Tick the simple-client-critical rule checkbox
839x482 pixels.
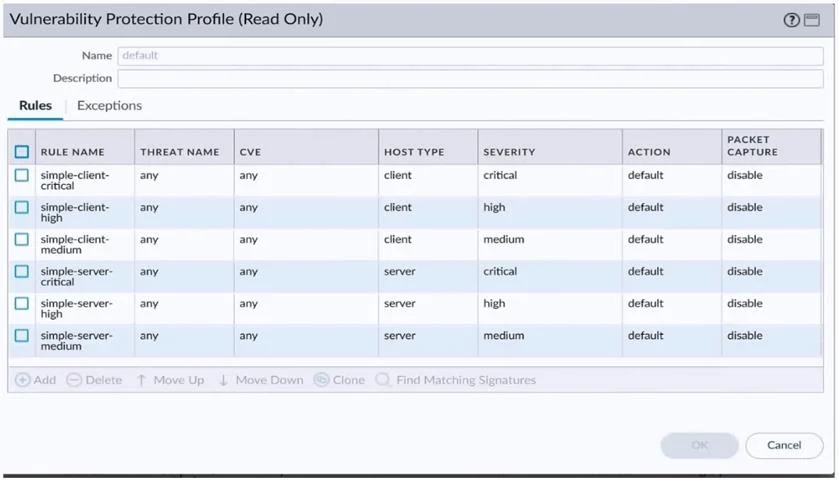coord(22,175)
